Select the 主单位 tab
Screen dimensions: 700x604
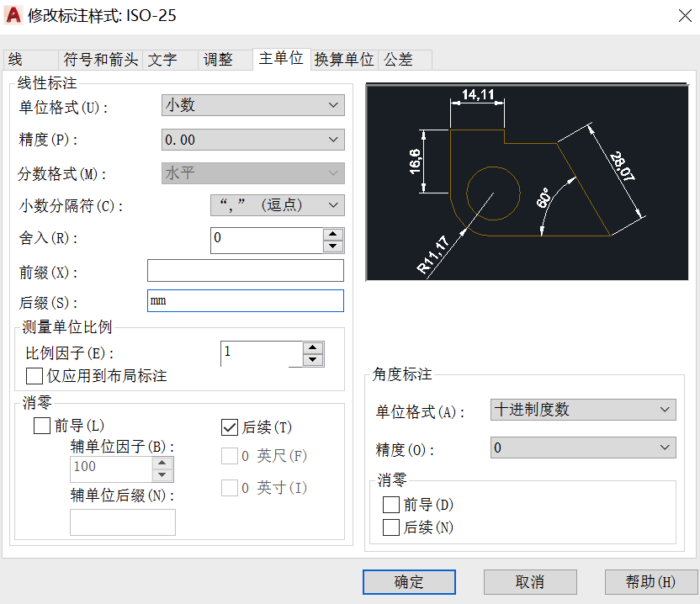pyautogui.click(x=282, y=59)
